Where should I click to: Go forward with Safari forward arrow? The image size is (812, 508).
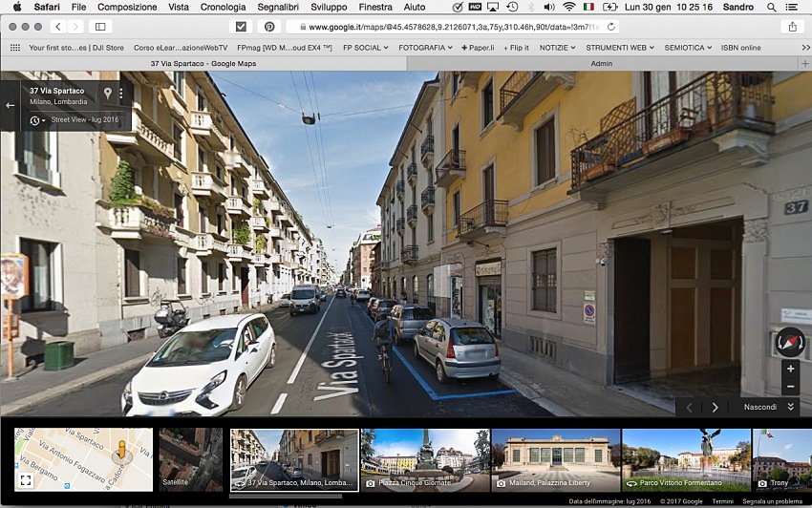75,27
